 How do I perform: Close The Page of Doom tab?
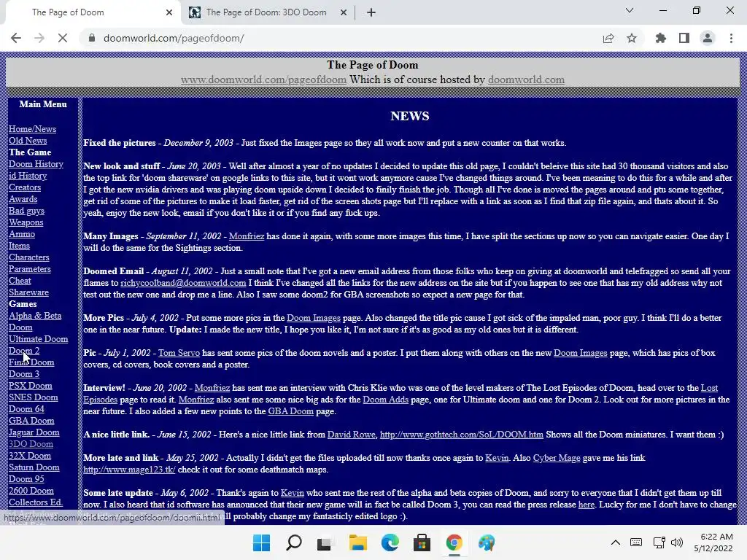(x=169, y=12)
